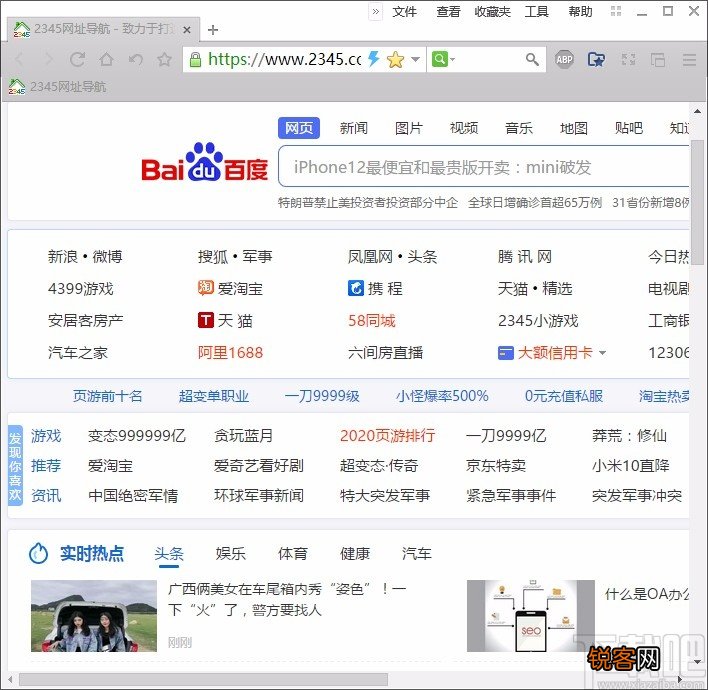The width and height of the screenshot is (708, 690).
Task: Open the 新浪 link
Action: coord(63,256)
